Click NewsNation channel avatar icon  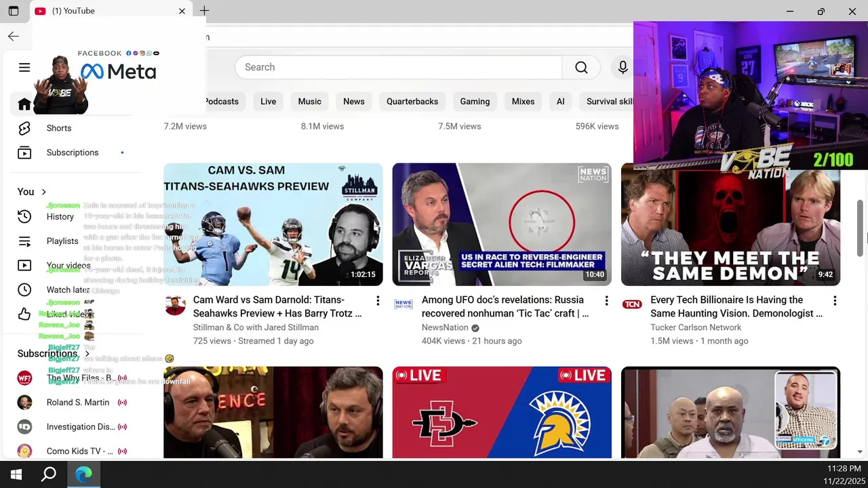tap(403, 304)
